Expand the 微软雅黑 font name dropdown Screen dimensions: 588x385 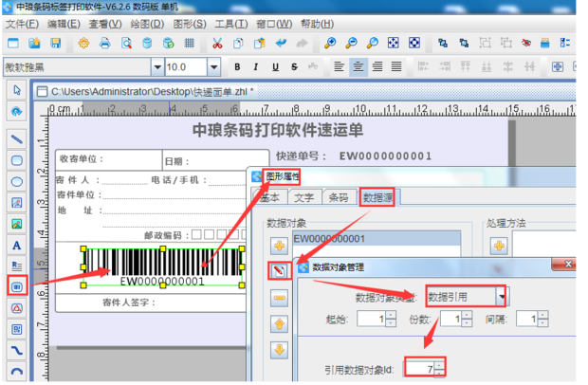pos(156,67)
